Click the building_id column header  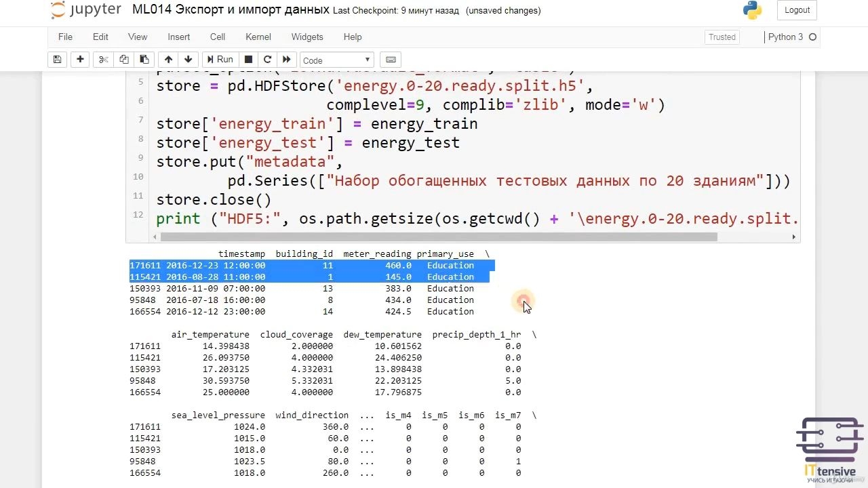coord(304,254)
